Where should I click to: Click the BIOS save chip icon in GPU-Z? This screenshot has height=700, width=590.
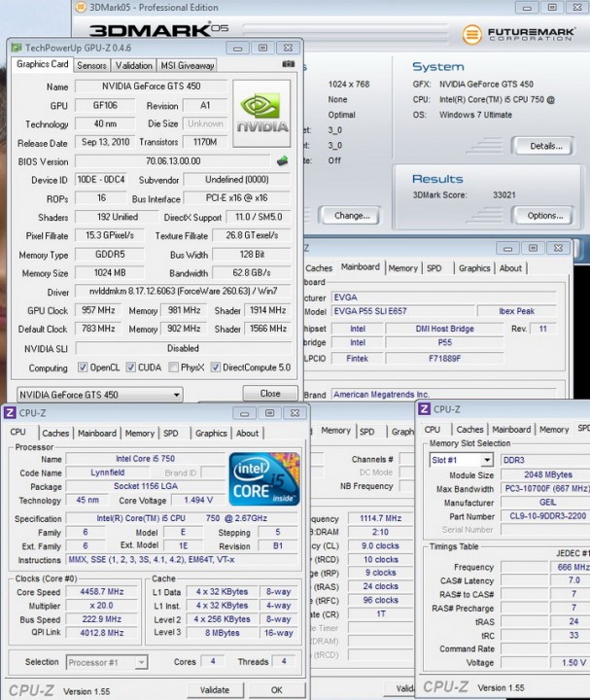(282, 161)
